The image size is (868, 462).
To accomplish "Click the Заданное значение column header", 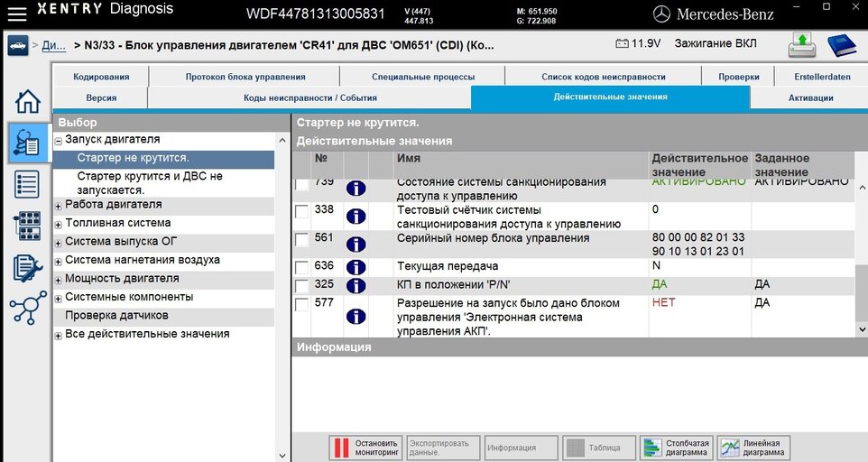I will pyautogui.click(x=781, y=165).
